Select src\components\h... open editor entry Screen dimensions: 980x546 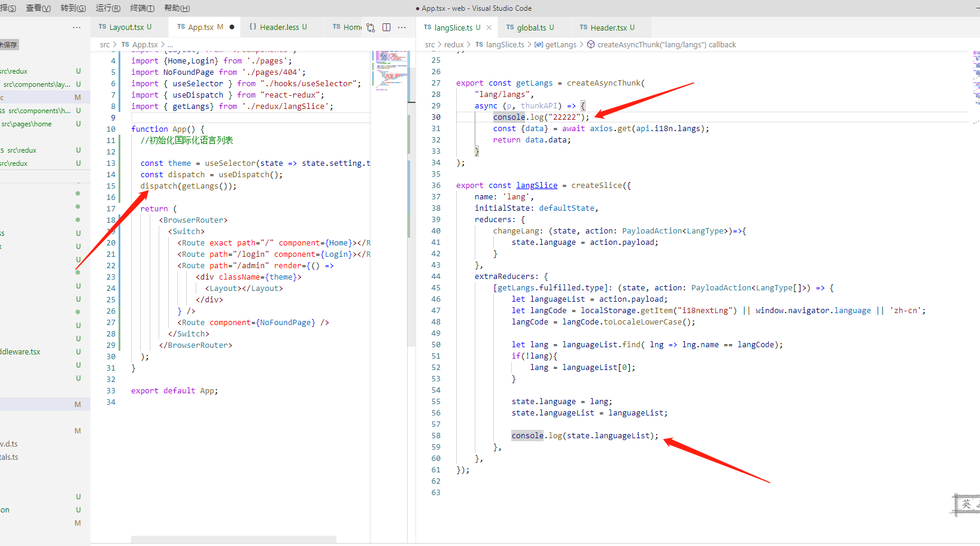point(40,111)
